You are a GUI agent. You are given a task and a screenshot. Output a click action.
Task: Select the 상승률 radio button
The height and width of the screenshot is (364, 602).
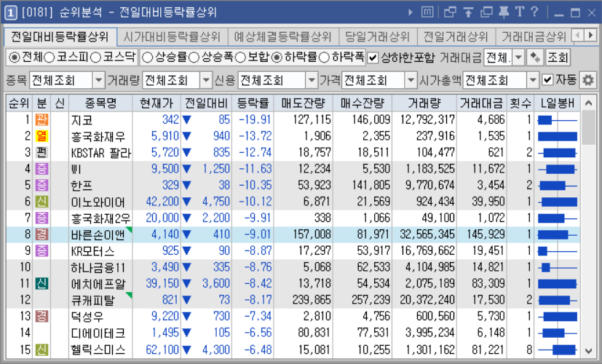click(148, 58)
